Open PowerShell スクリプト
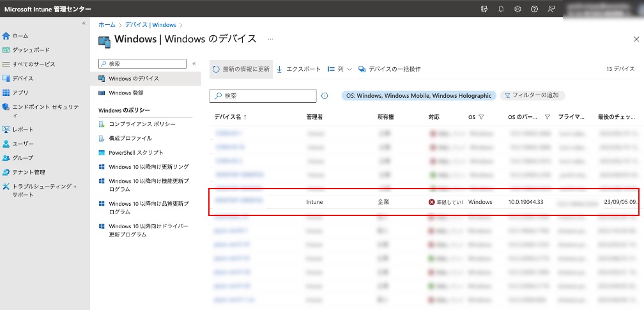This screenshot has height=310, width=644. (131, 153)
